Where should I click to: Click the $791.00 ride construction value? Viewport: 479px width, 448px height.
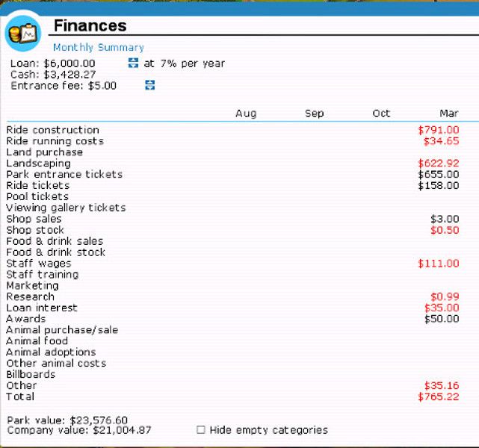point(439,130)
